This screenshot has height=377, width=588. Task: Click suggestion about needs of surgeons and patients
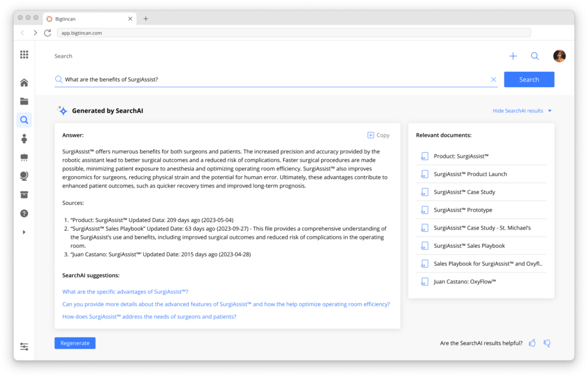tap(149, 317)
